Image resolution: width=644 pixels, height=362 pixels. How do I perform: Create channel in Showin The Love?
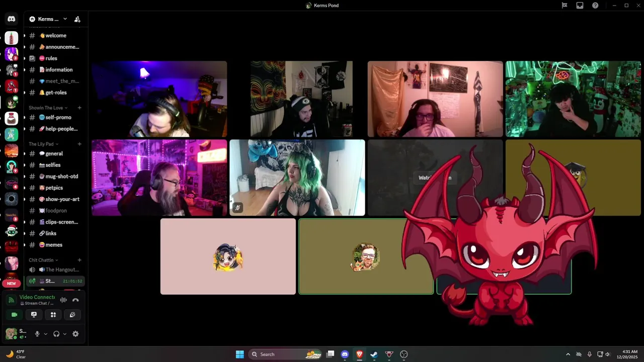coord(79,108)
